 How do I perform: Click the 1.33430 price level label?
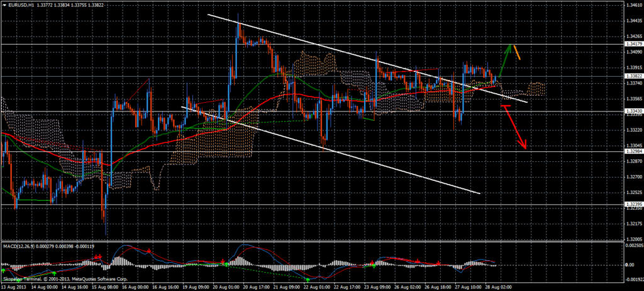633,111
